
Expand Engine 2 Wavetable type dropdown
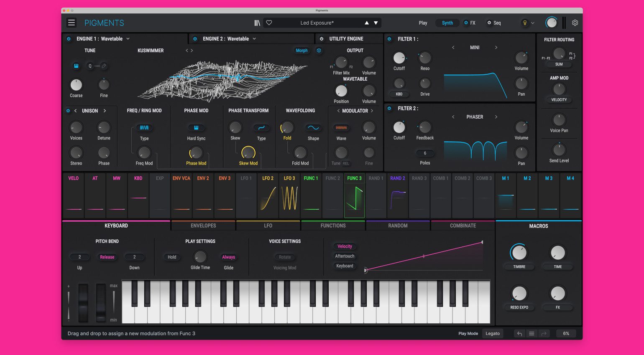point(254,39)
